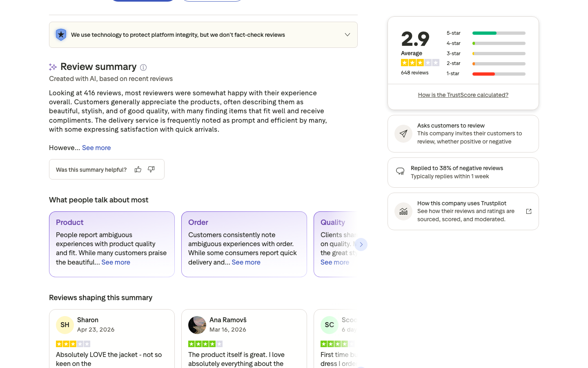Open 'How this company uses Trustpilot' card
Viewport: 588px width, 368px height.
463,211
